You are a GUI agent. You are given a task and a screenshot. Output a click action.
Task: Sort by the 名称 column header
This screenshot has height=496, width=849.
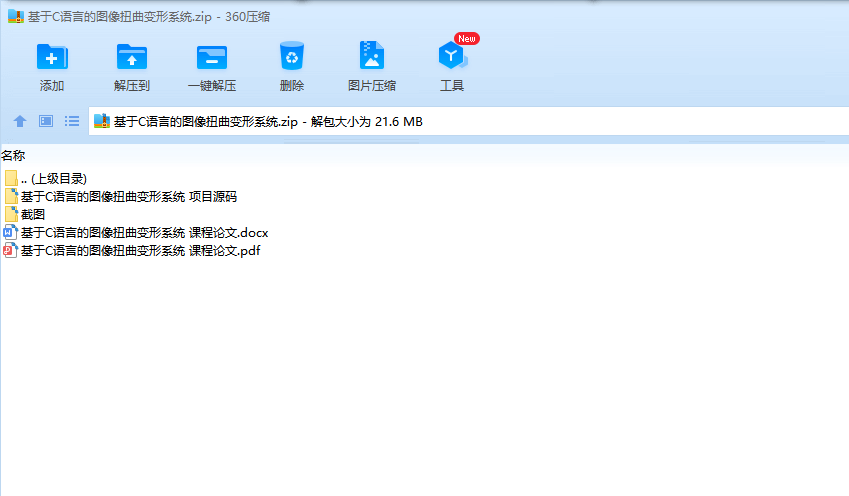click(13, 156)
